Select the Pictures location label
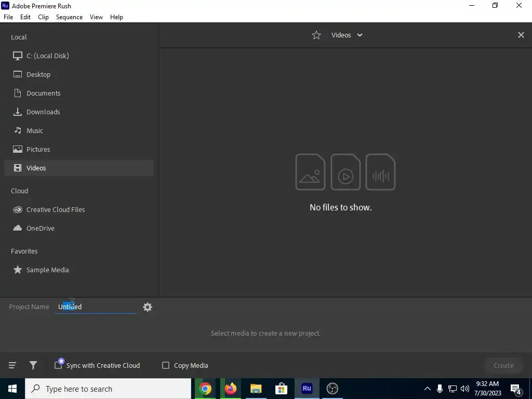532x399 pixels. pos(38,149)
